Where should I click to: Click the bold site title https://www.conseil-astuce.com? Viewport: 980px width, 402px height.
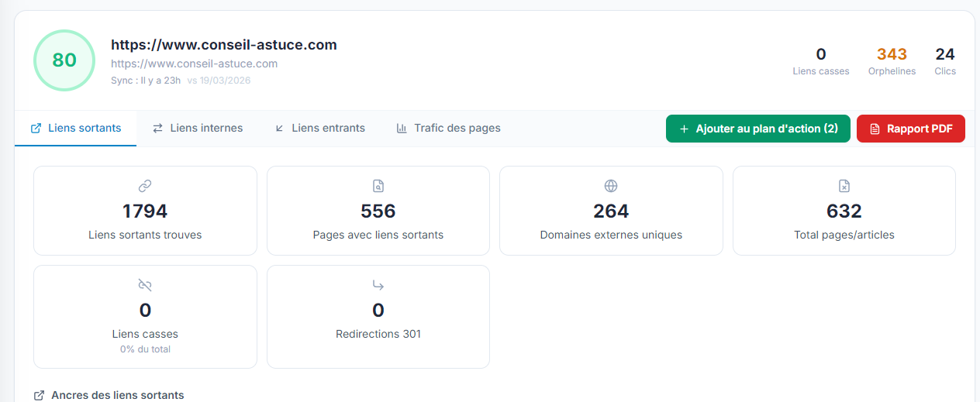tap(224, 45)
